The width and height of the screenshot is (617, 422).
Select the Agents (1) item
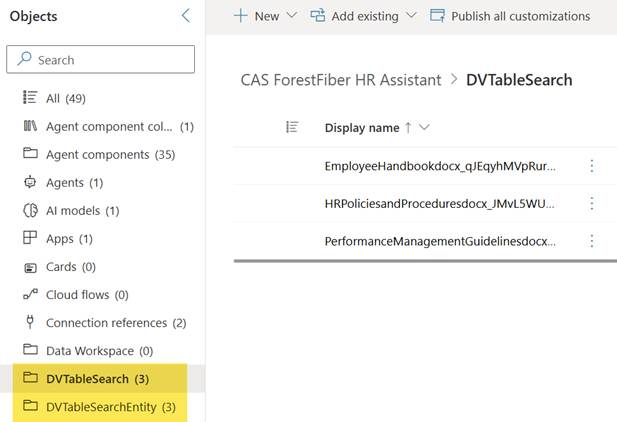pos(74,182)
